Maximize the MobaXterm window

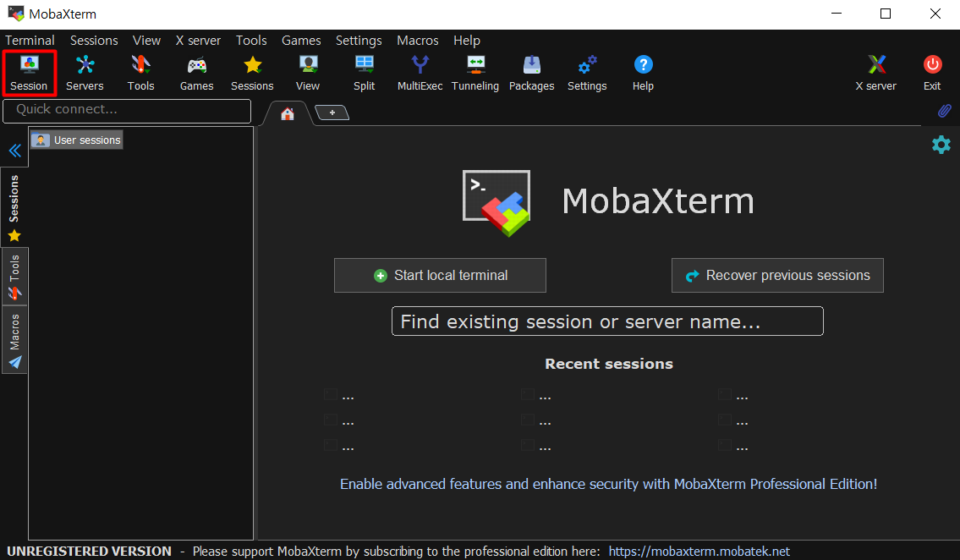(886, 14)
